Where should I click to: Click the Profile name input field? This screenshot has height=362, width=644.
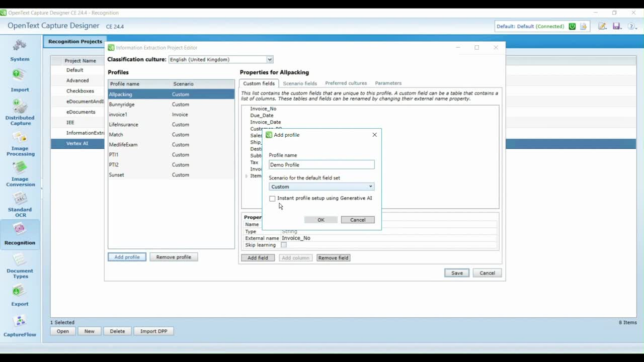pos(321,165)
